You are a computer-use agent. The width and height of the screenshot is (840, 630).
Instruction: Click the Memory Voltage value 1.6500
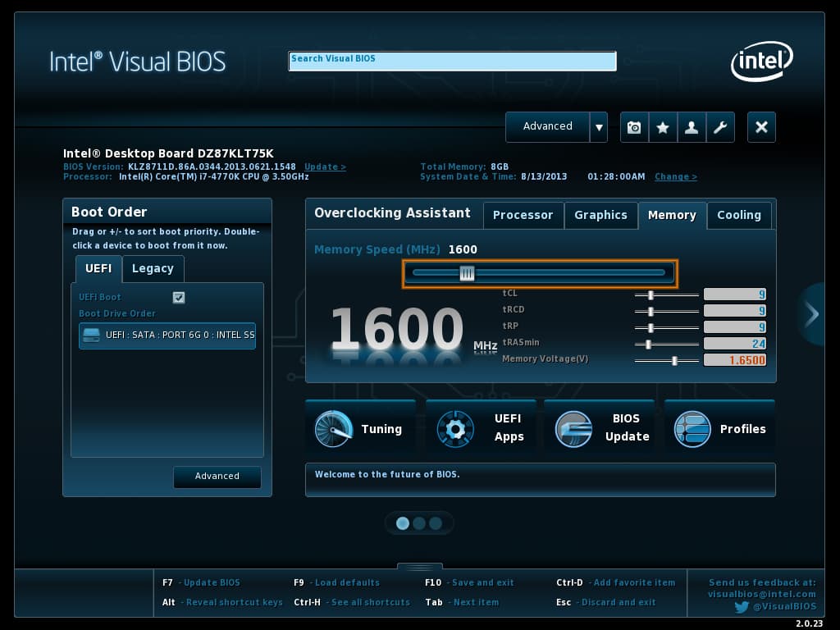point(734,360)
